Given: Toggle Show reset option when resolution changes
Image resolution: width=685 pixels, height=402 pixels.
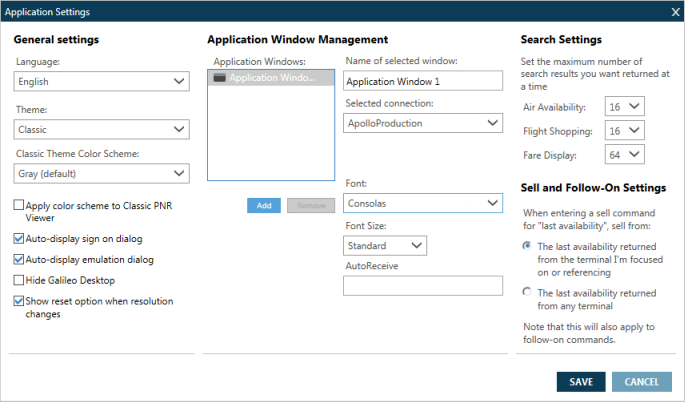Looking at the screenshot, I should coord(20,301).
